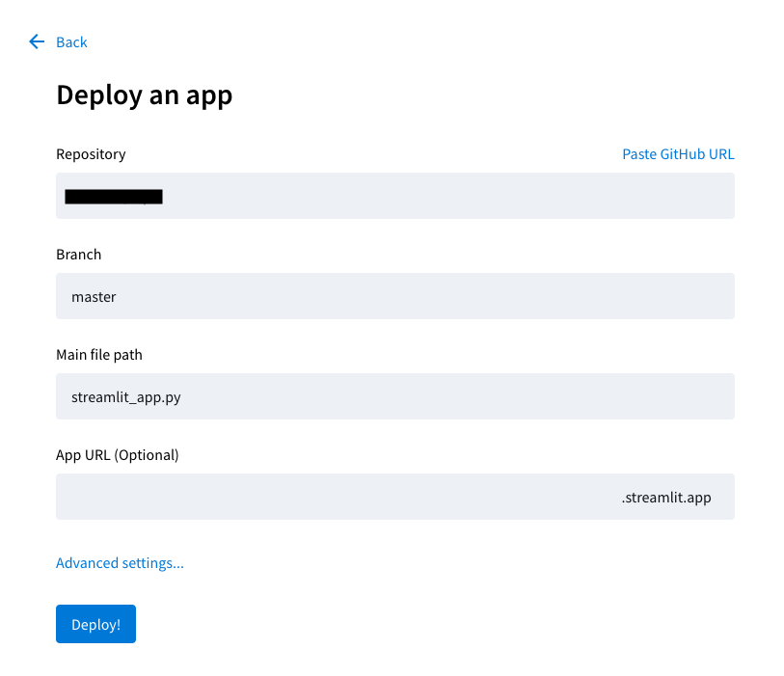Open Advanced settings

pyautogui.click(x=120, y=563)
